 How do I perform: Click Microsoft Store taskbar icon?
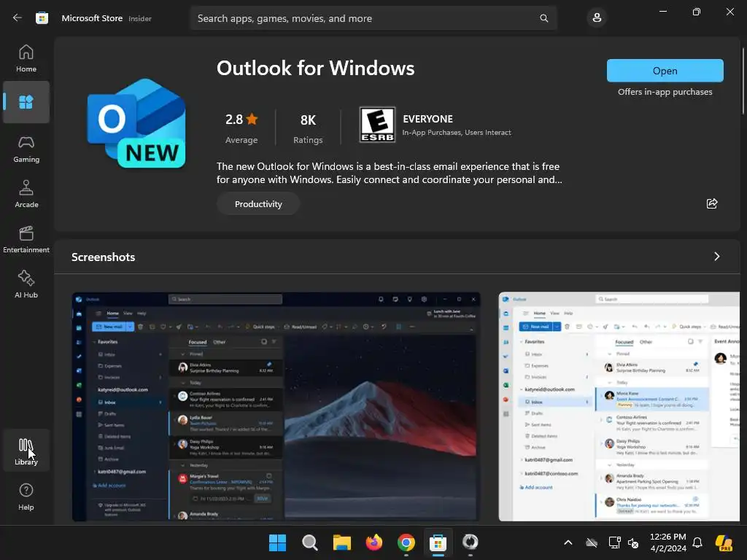coord(438,542)
